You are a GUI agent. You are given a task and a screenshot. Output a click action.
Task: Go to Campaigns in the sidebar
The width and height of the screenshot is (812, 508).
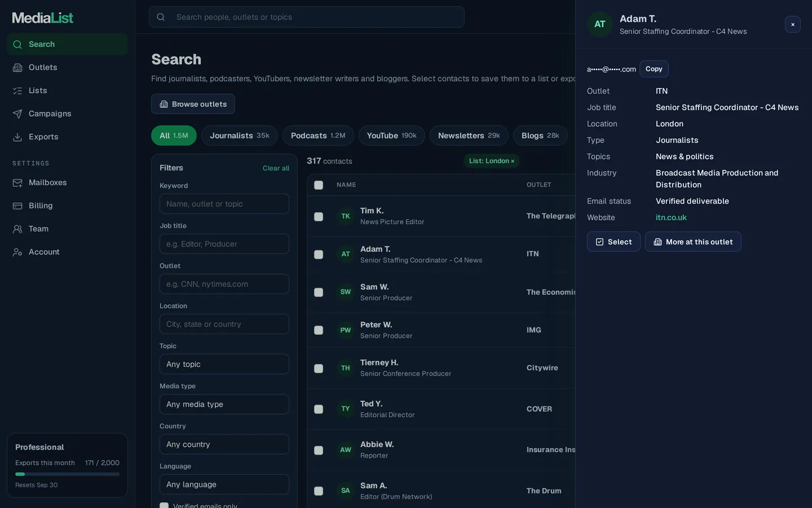[x=67, y=113]
